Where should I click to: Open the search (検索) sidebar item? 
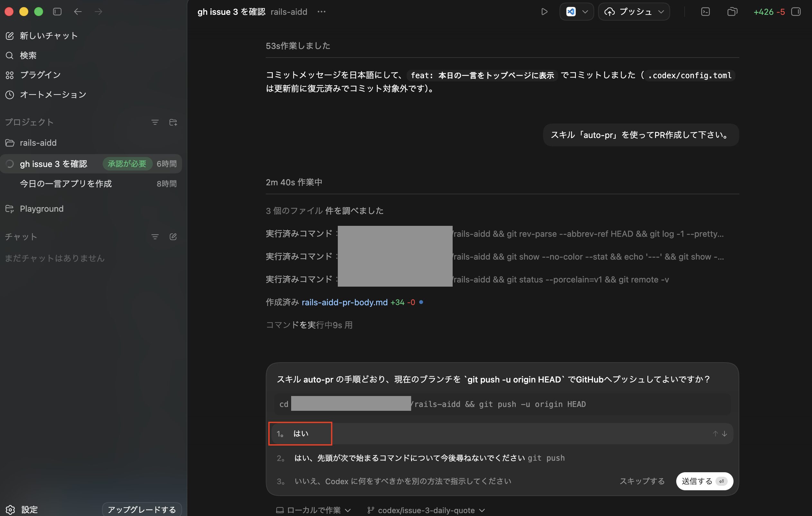[x=28, y=55]
